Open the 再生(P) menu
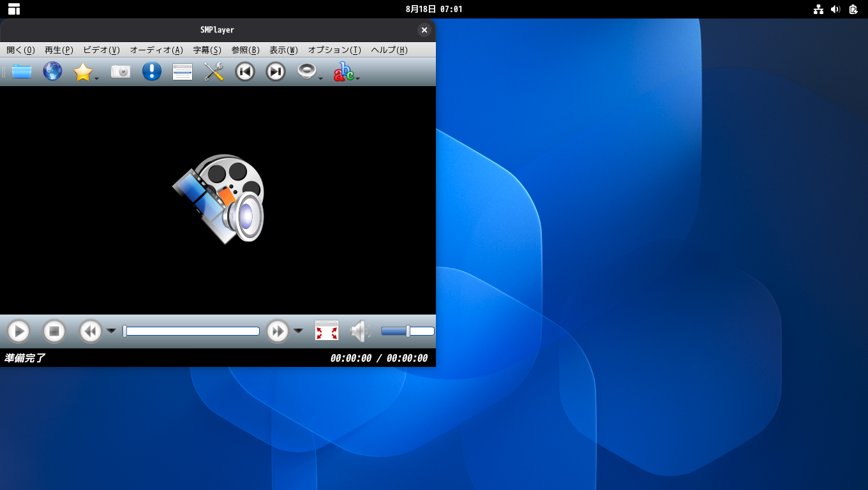This screenshot has height=490, width=868. 59,50
